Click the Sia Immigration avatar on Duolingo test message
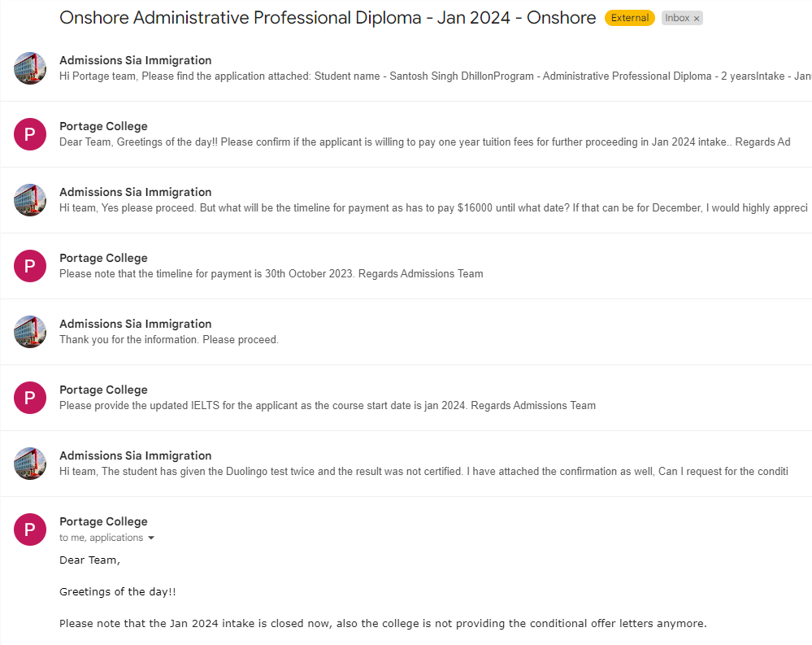Viewport: 812px width, 645px height. pos(30,463)
